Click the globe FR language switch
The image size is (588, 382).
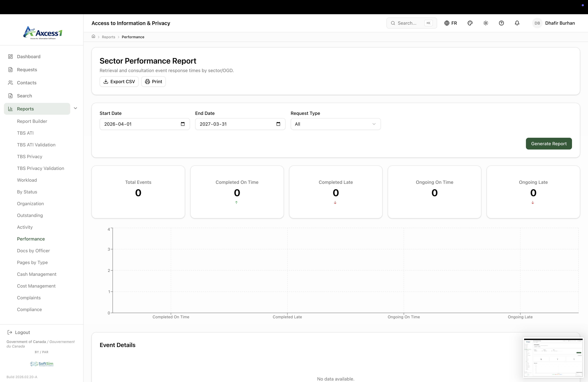pyautogui.click(x=451, y=23)
